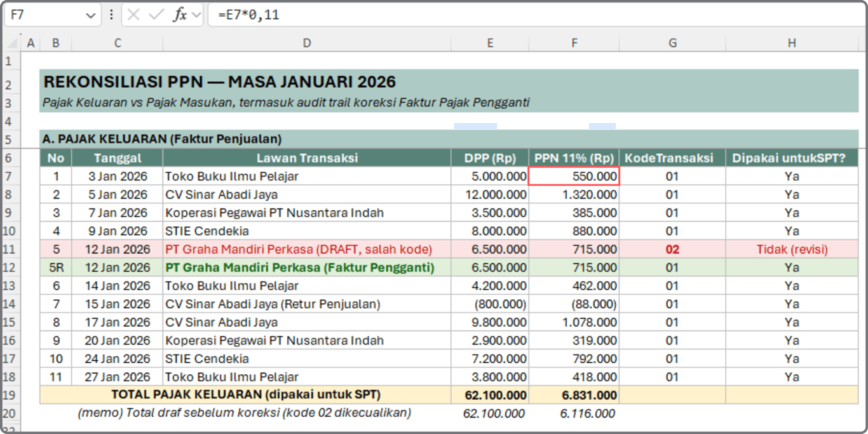Expand the chevron beside the fx button
The width and height of the screenshot is (868, 434).
click(196, 15)
